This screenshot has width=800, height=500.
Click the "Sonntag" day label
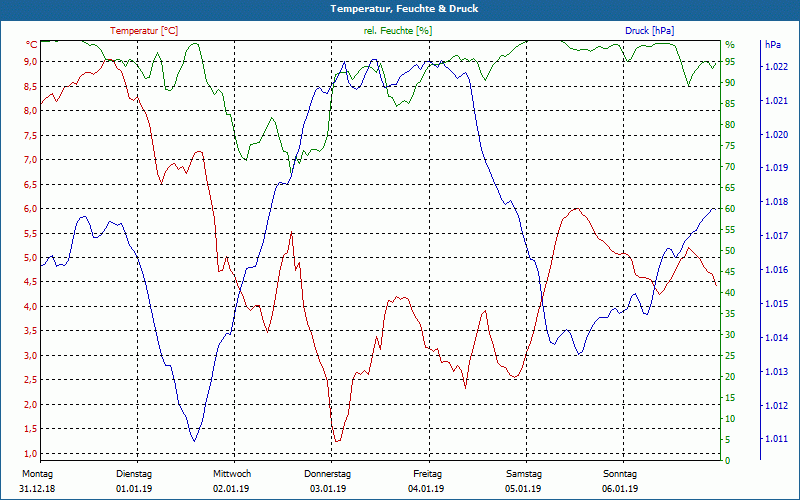[620, 474]
